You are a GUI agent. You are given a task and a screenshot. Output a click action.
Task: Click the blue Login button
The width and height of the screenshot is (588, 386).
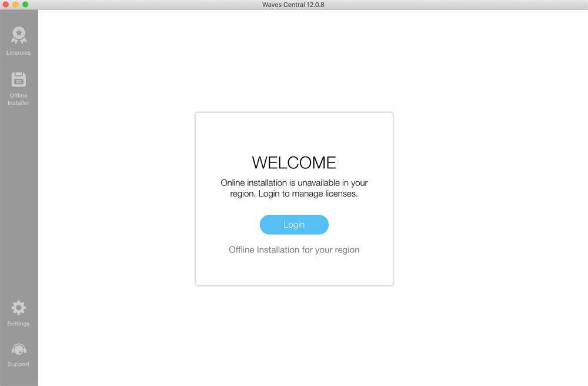click(294, 225)
